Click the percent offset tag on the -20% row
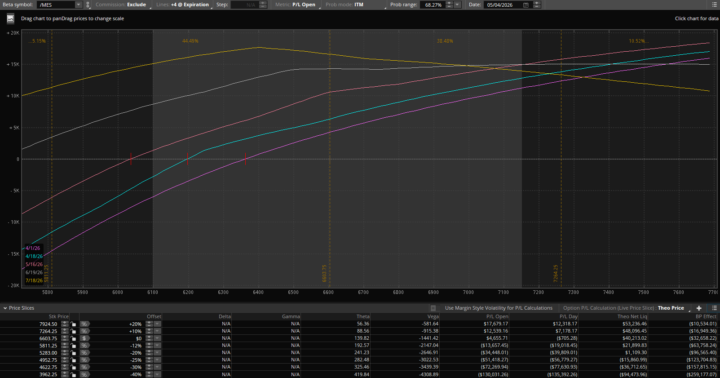The height and width of the screenshot is (378, 720). tap(85, 353)
